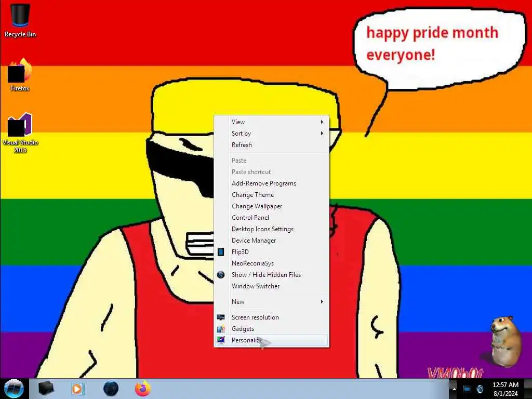Choose Screen resolution
The image size is (532, 399).
[271, 317]
